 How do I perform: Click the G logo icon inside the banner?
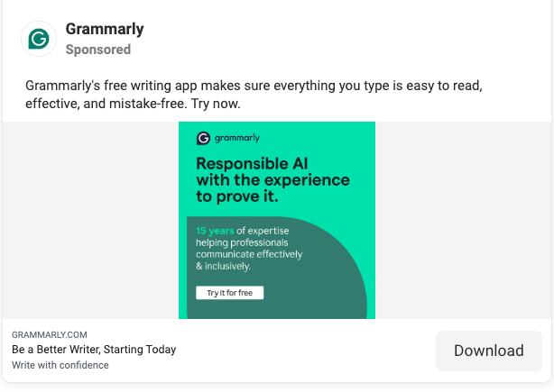click(x=203, y=139)
